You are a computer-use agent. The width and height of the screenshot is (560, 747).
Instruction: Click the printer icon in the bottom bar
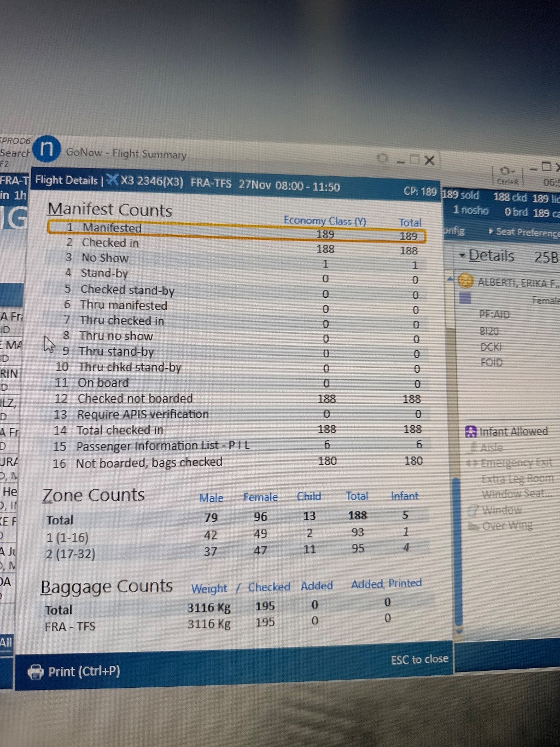pos(36,671)
